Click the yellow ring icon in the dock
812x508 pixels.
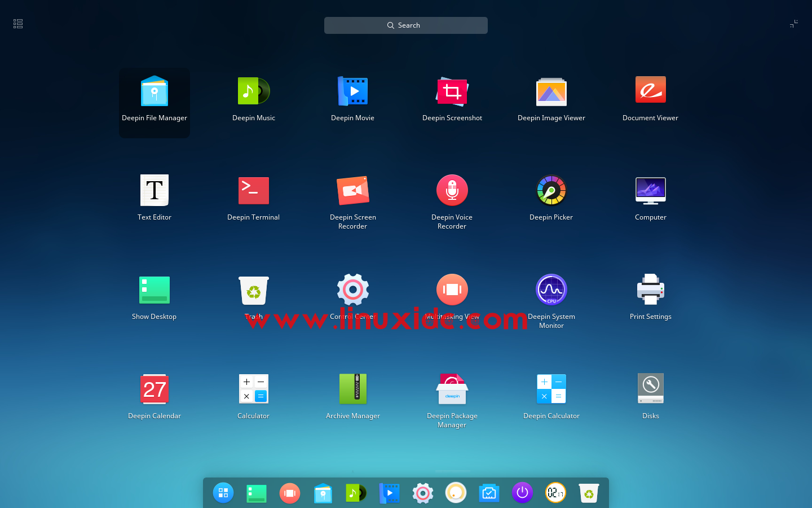[x=456, y=493]
